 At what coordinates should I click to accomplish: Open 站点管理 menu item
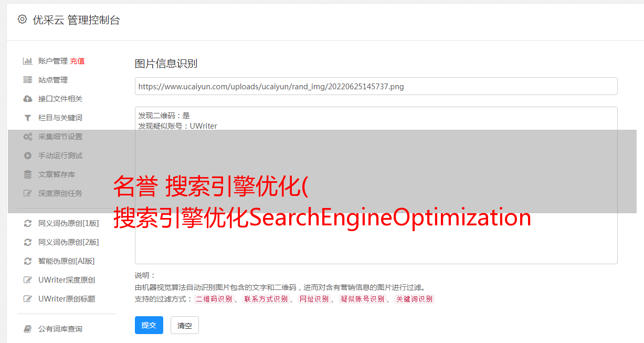click(53, 80)
